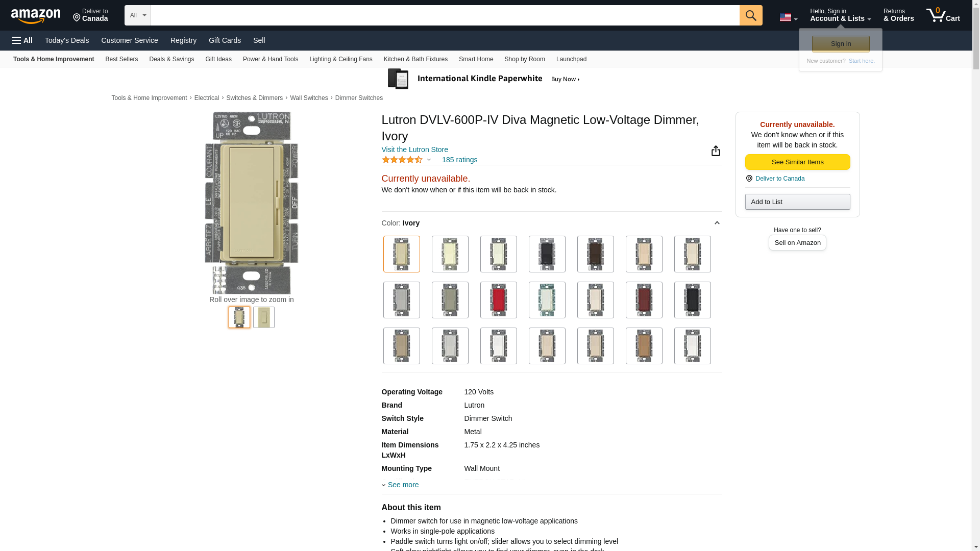Select the black dimmer swatch in first row

tap(547, 254)
